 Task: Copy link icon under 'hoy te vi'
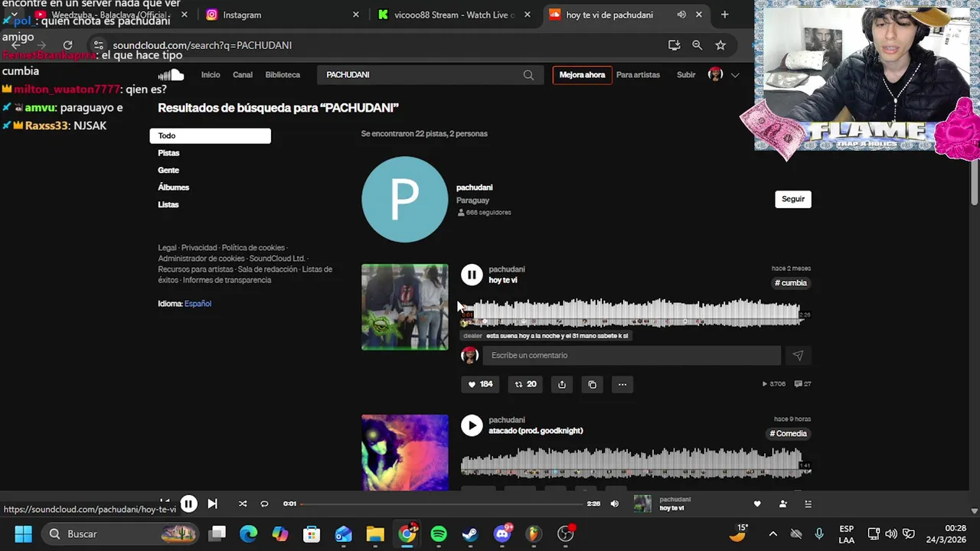point(592,384)
